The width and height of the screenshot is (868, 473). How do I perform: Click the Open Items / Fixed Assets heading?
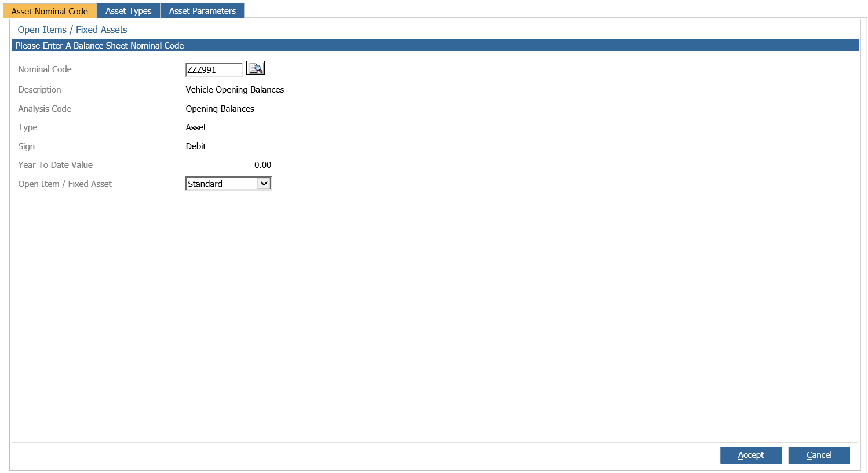point(72,30)
